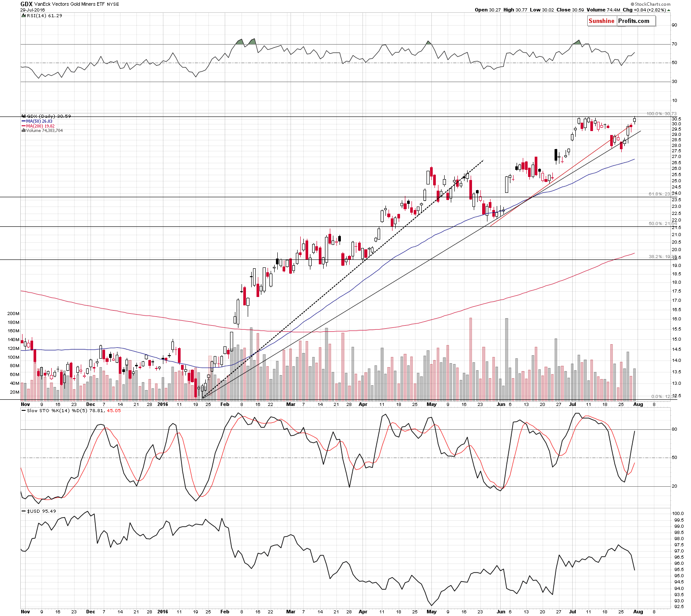Click May on the date axis under volume bars

[431, 404]
